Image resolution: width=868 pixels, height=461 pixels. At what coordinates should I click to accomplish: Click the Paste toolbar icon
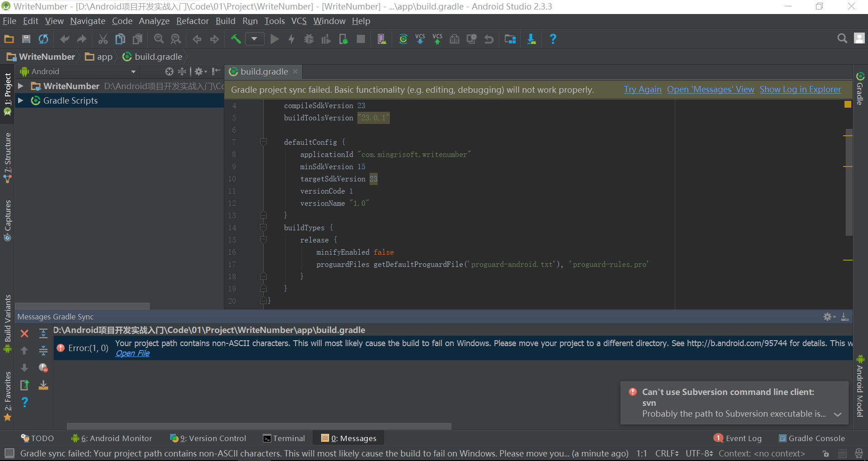138,39
